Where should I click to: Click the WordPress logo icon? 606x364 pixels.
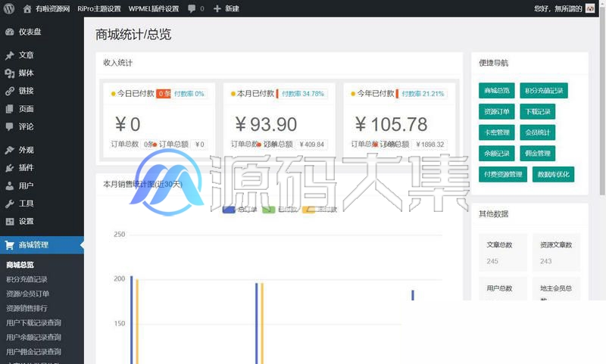tap(9, 8)
